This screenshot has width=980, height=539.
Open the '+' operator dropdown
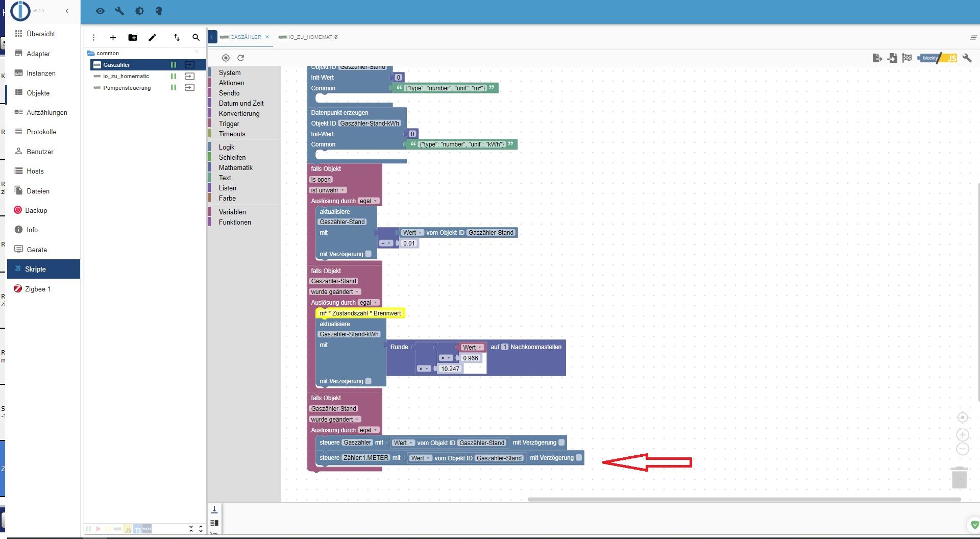tap(386, 243)
